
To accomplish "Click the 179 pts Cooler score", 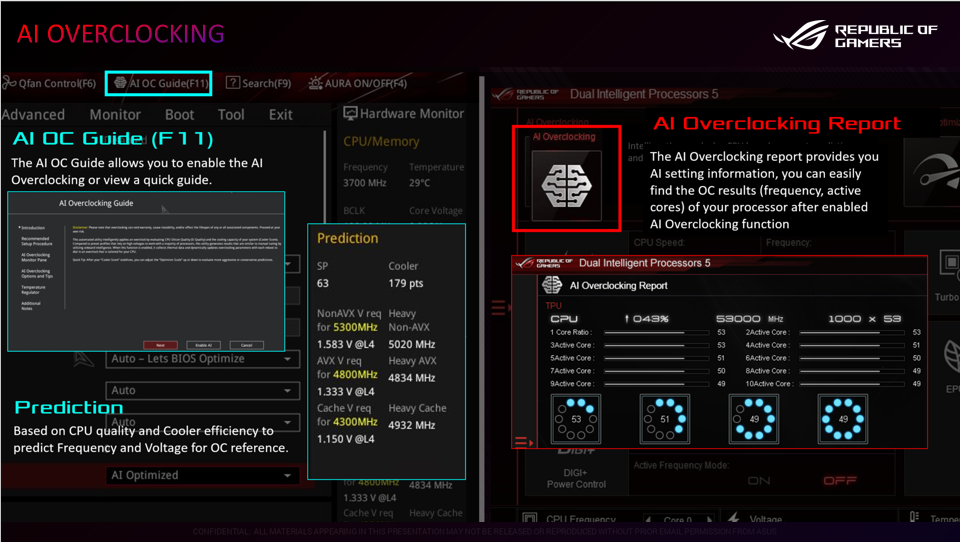I will tap(406, 284).
